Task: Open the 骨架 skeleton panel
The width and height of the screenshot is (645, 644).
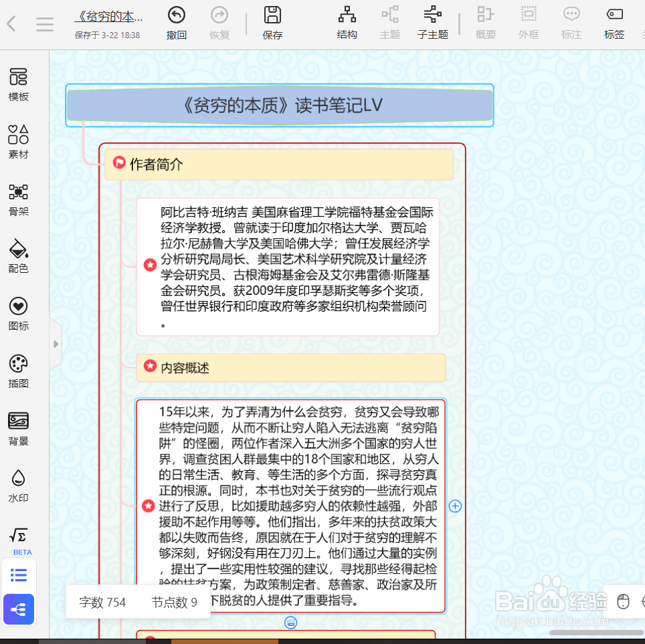Action: pos(19,200)
